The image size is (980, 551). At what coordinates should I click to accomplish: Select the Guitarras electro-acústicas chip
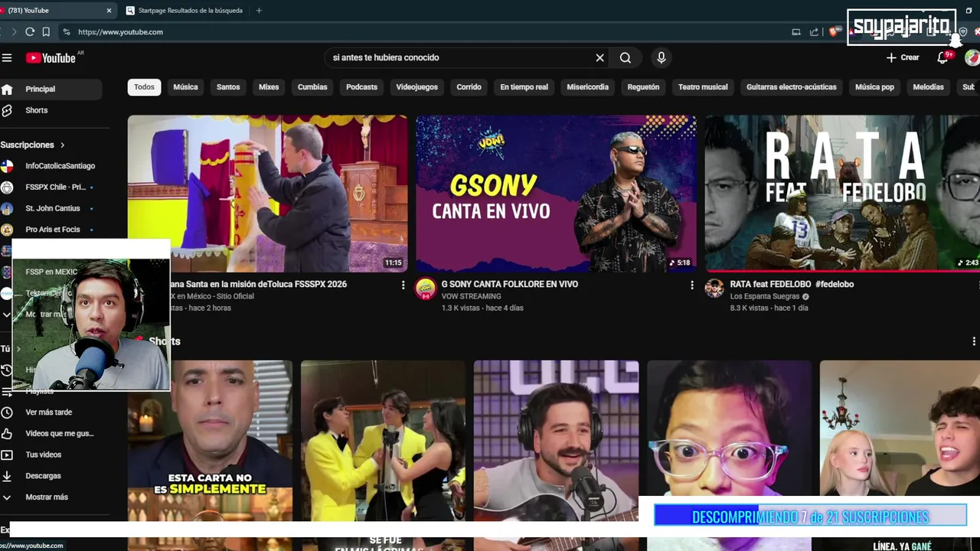[x=792, y=87]
